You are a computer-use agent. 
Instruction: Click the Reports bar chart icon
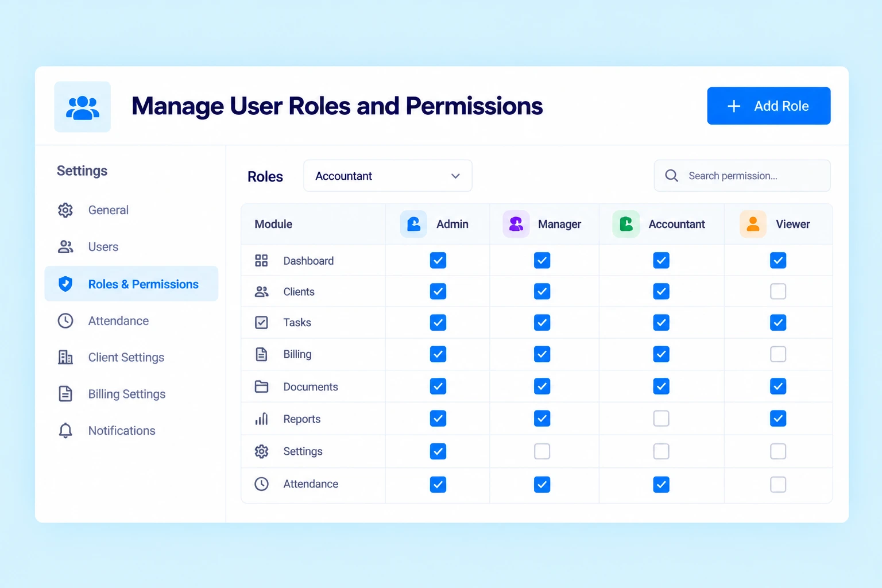[261, 419]
